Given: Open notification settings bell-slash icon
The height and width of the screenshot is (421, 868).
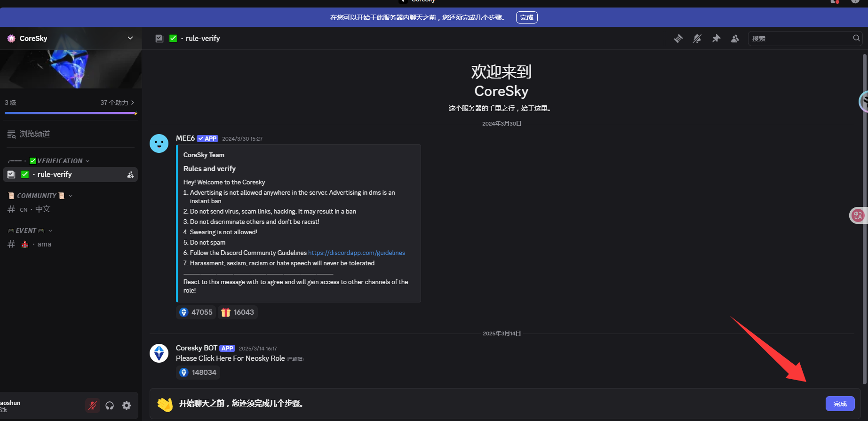Looking at the screenshot, I should click(697, 39).
